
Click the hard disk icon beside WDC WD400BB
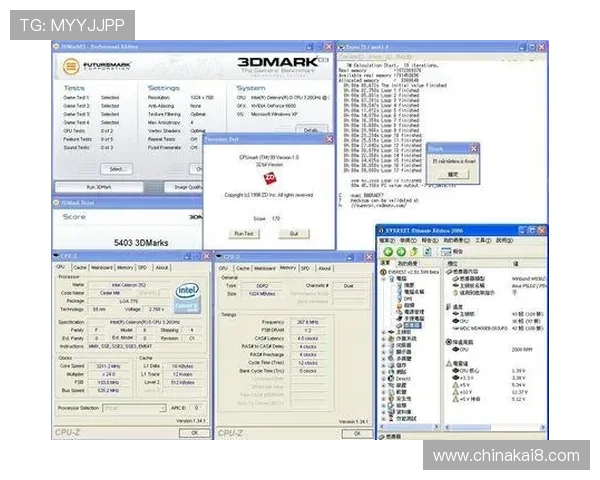click(x=455, y=328)
